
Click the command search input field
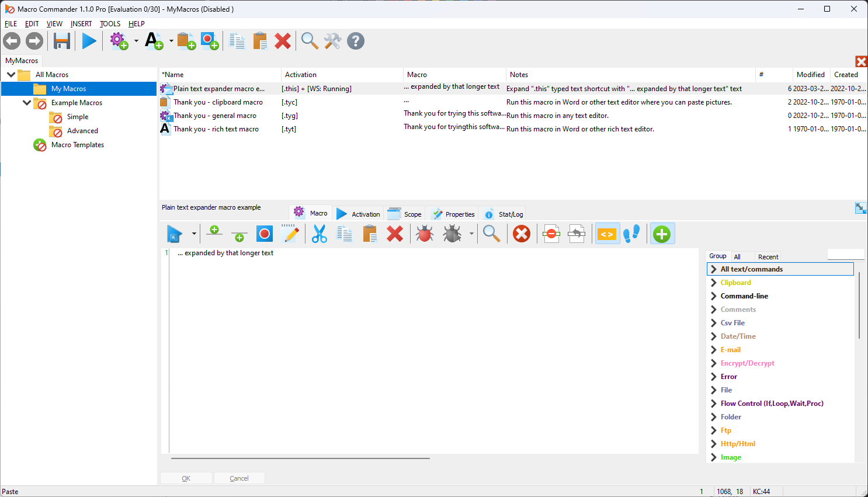coord(845,255)
